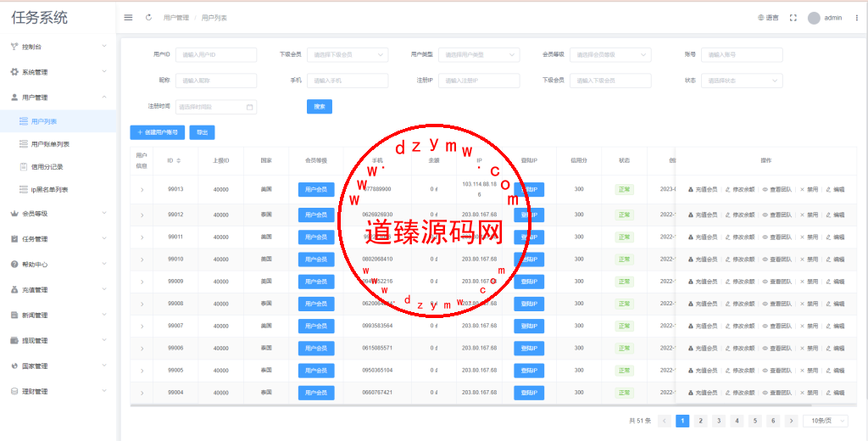The image size is (868, 441).
Task: Click the refresh icon in the header
Action: [x=148, y=18]
